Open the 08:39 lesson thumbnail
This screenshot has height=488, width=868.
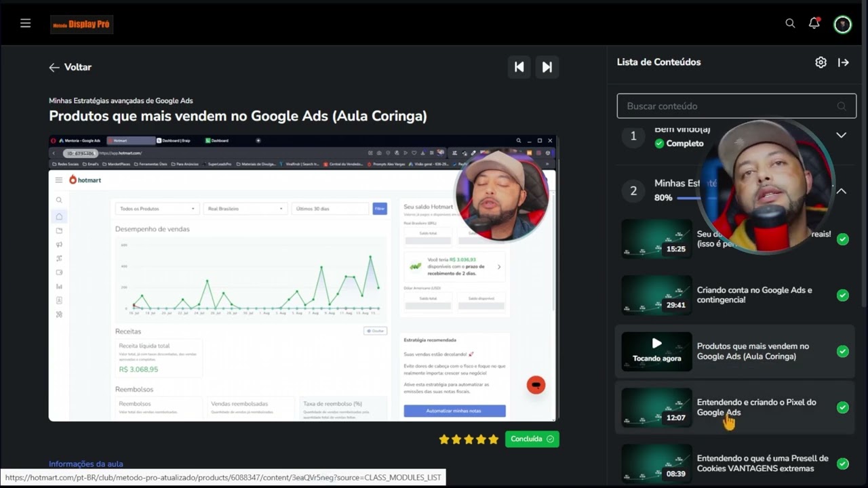coord(657,464)
